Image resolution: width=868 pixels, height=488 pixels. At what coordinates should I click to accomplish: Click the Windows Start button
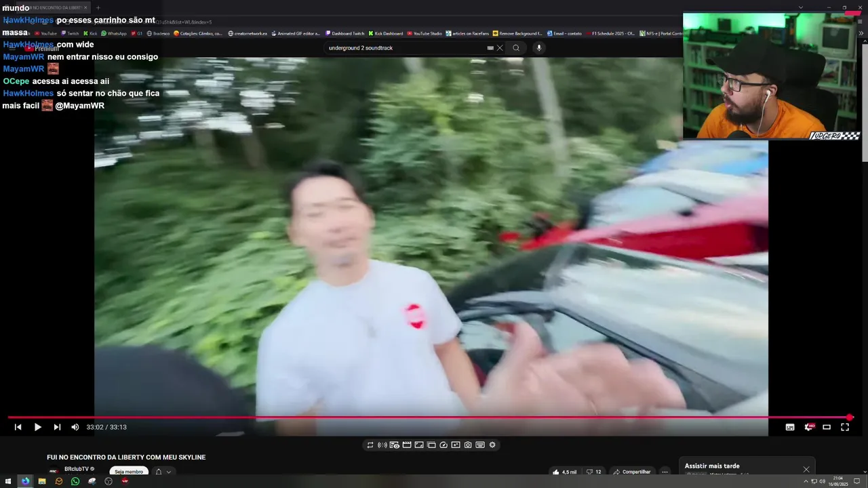pyautogui.click(x=8, y=481)
